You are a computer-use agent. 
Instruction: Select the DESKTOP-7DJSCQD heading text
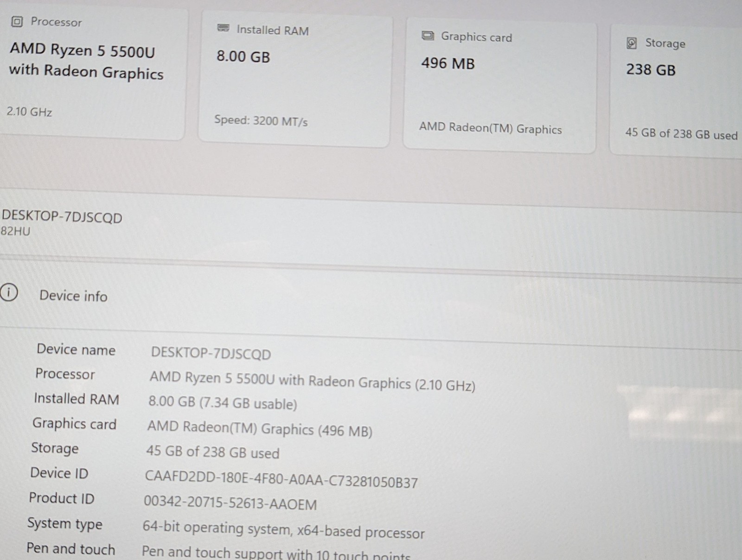[x=62, y=217]
